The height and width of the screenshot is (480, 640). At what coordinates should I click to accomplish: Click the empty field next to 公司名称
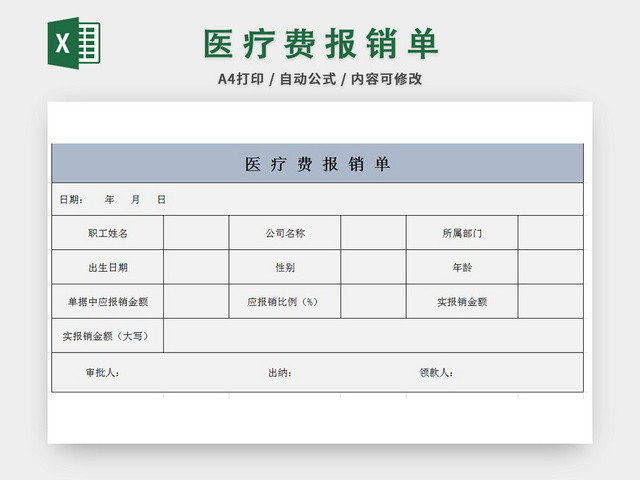373,233
